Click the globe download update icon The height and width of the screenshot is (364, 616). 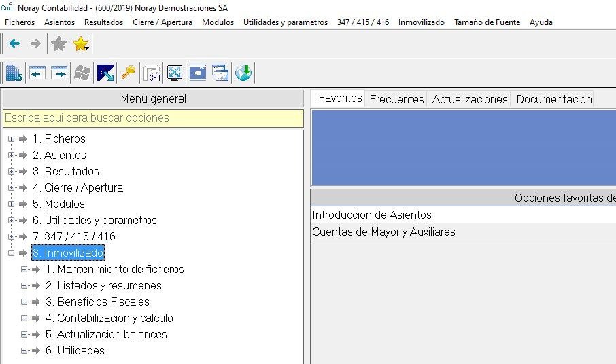tap(243, 73)
